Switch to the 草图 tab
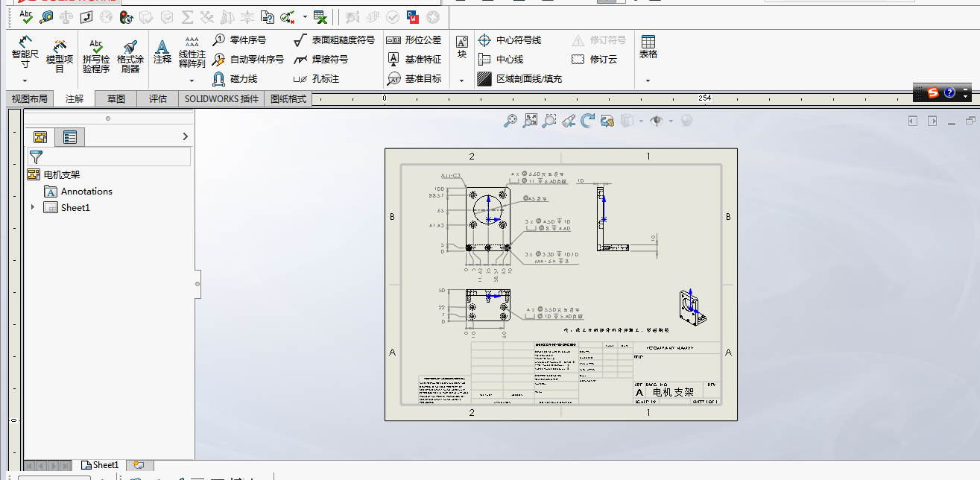This screenshot has width=980, height=480. coord(116,98)
